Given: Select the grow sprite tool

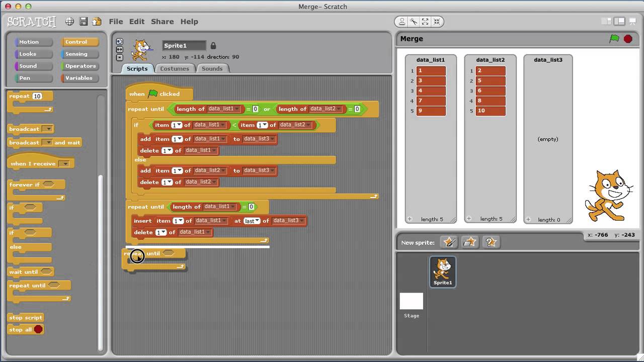Looking at the screenshot, I should coord(425,22).
